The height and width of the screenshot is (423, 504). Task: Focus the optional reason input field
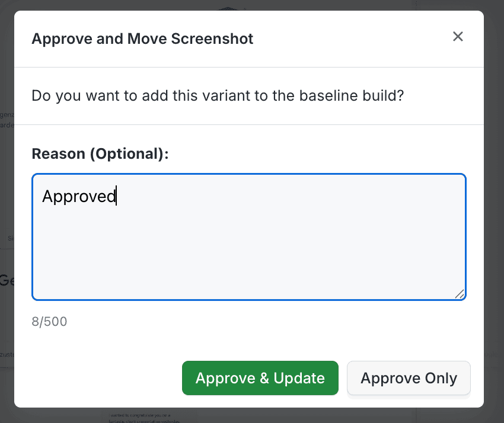tap(249, 237)
